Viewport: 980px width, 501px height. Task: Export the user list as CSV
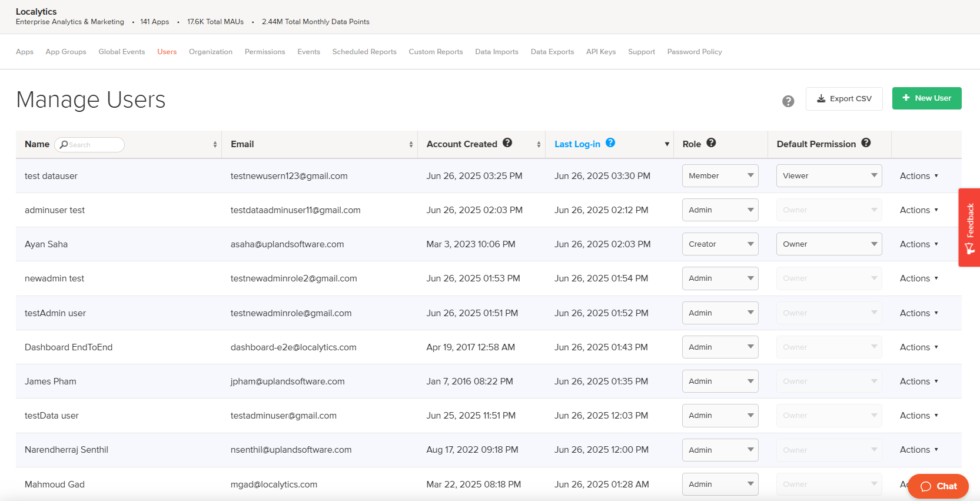point(844,99)
